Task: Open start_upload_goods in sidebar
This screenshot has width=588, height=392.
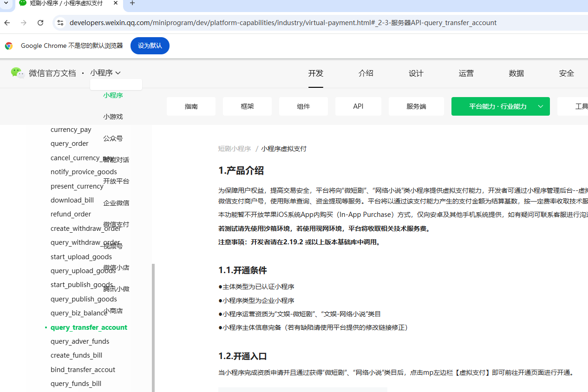Action: click(x=81, y=257)
